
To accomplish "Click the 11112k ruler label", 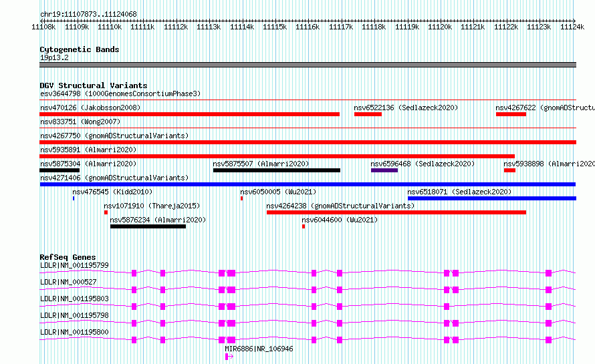I will coord(176,27).
